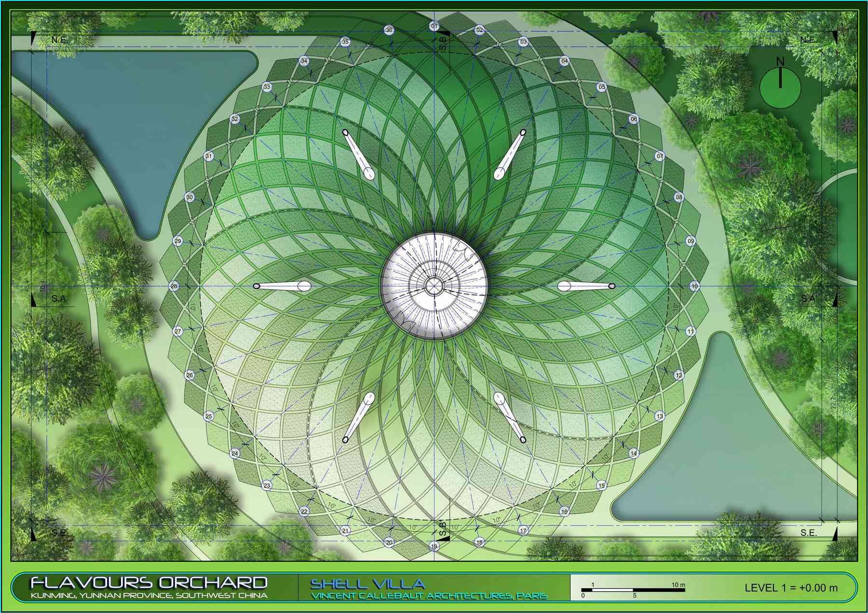Click the central white circular dome
The image size is (868, 613).
pos(434,286)
